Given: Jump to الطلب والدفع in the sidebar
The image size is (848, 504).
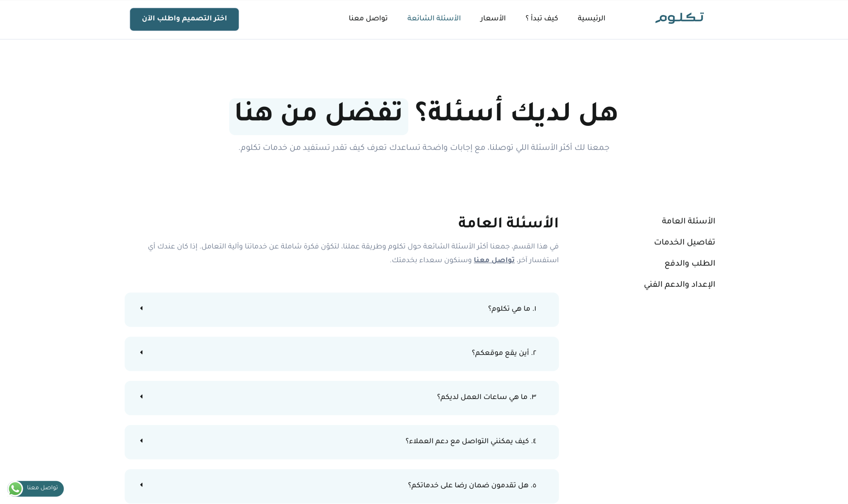Looking at the screenshot, I should click(x=690, y=264).
